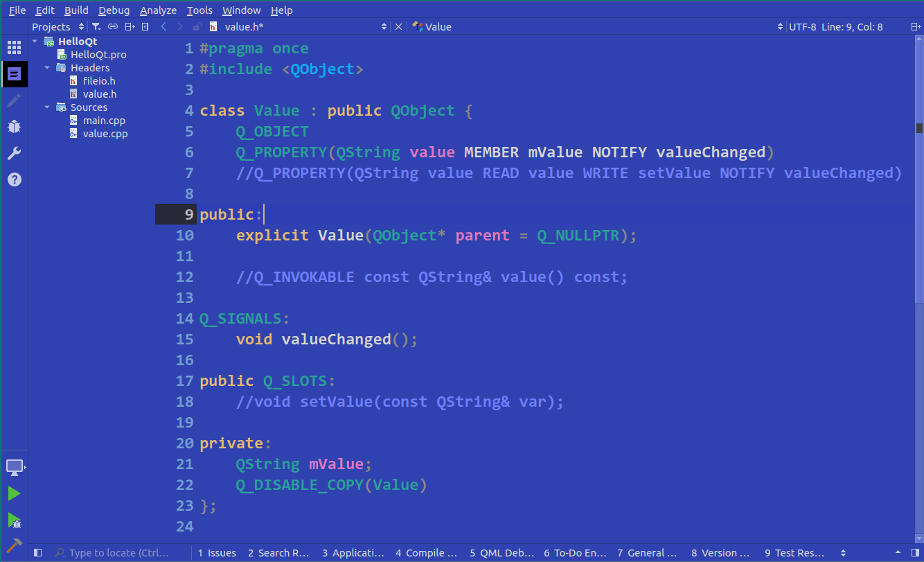Show the Issues output pane
Image resolution: width=924 pixels, height=562 pixels.
pos(217,552)
